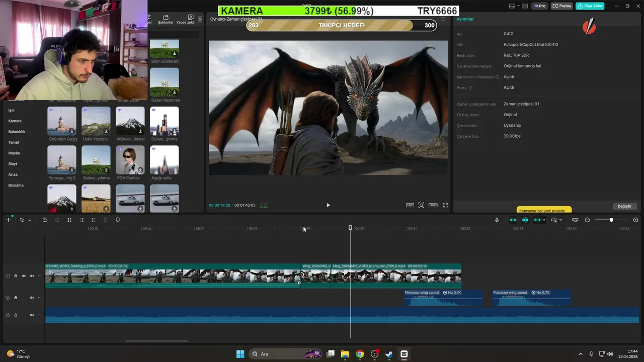The height and width of the screenshot is (362, 644).
Task: Toggle clip linkage
Action: pos(537,220)
